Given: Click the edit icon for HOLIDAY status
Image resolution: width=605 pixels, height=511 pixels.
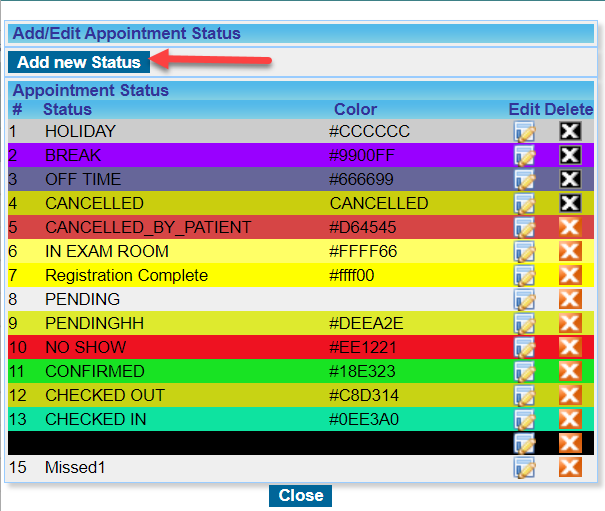Looking at the screenshot, I should pyautogui.click(x=524, y=131).
